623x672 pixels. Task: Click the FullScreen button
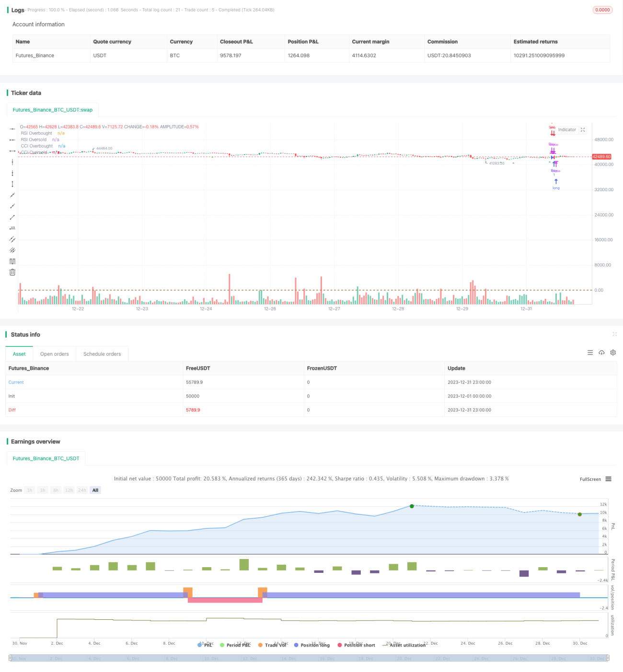click(590, 479)
